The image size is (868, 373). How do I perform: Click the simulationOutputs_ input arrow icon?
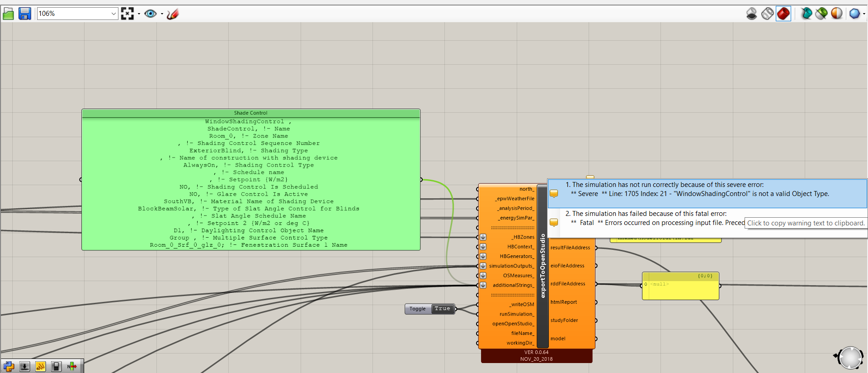tap(483, 266)
